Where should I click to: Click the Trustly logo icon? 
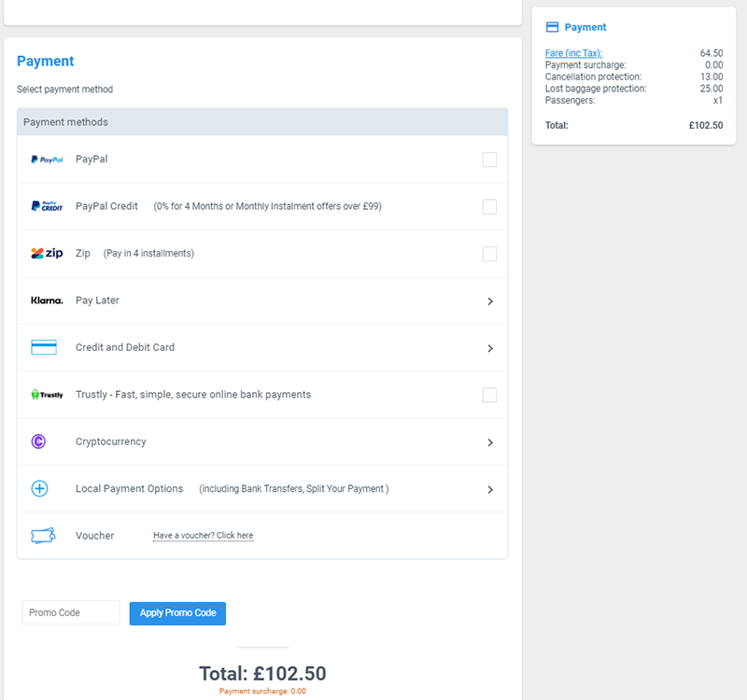[x=47, y=394]
